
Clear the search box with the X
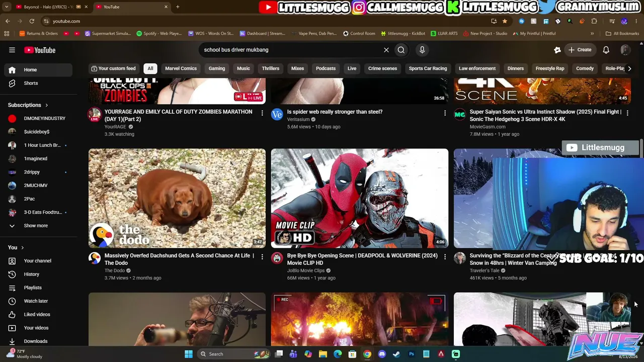[386, 50]
